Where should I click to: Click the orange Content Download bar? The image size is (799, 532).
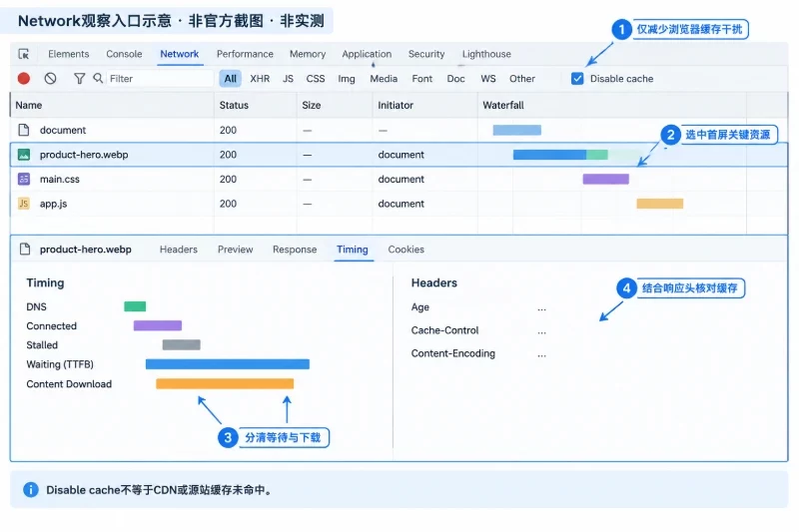[x=225, y=383]
